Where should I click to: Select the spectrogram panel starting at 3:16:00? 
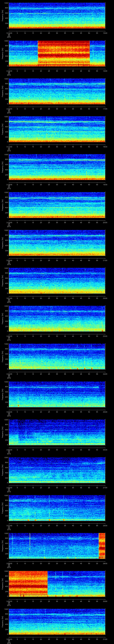coord(57,91)
